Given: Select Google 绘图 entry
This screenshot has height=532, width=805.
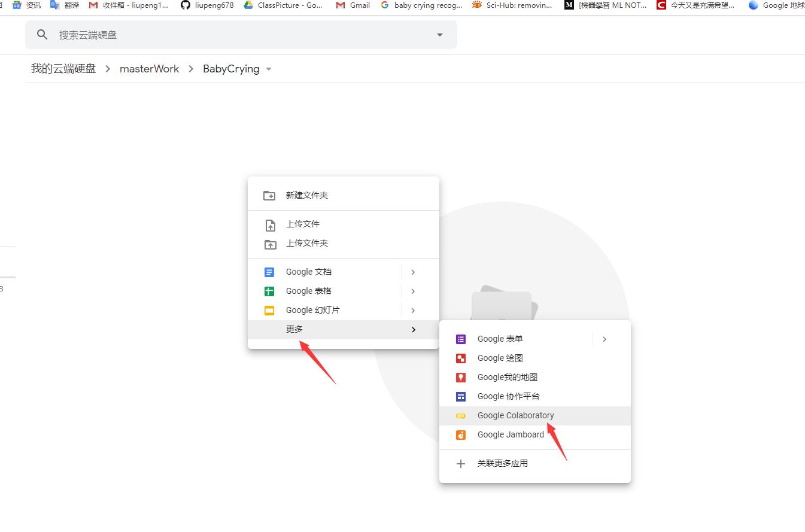Looking at the screenshot, I should click(x=535, y=358).
